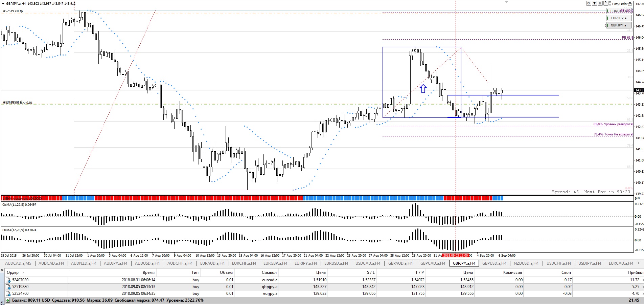Switch to the GBPCAD.a,H4 chart tab

coord(433,263)
